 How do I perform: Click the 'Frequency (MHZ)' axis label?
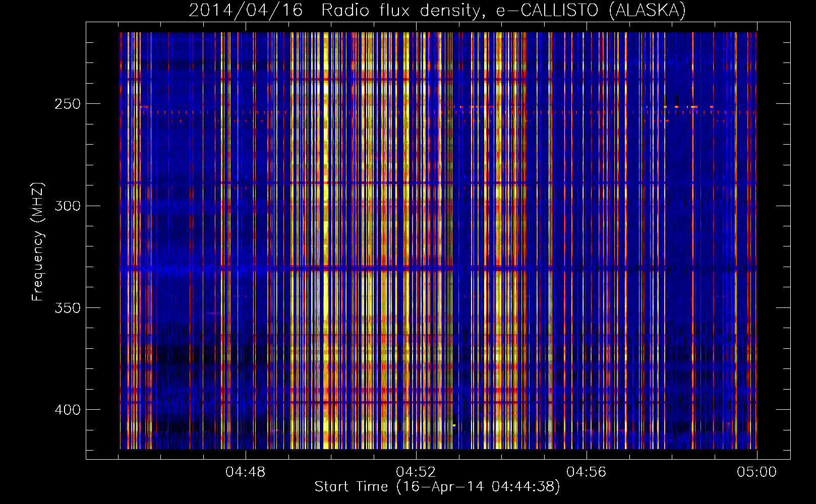coord(38,241)
